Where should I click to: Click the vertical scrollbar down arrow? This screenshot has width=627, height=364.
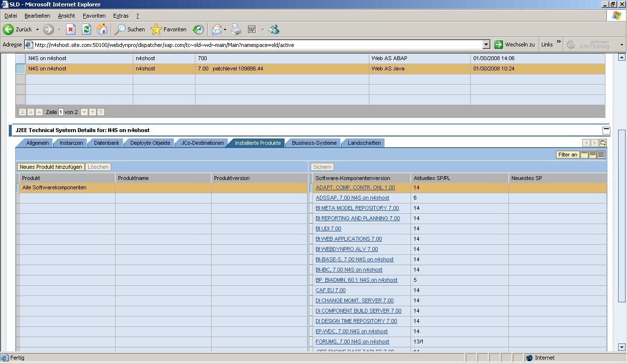click(622, 347)
